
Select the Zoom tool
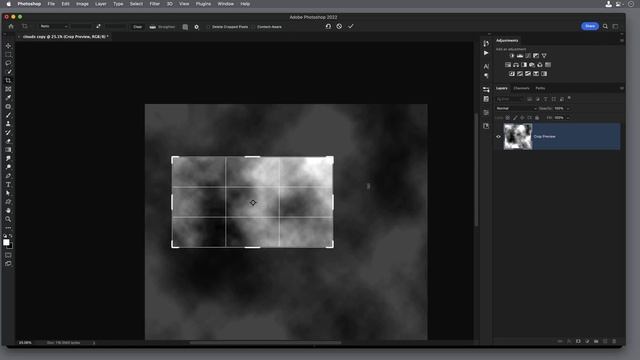(8, 219)
